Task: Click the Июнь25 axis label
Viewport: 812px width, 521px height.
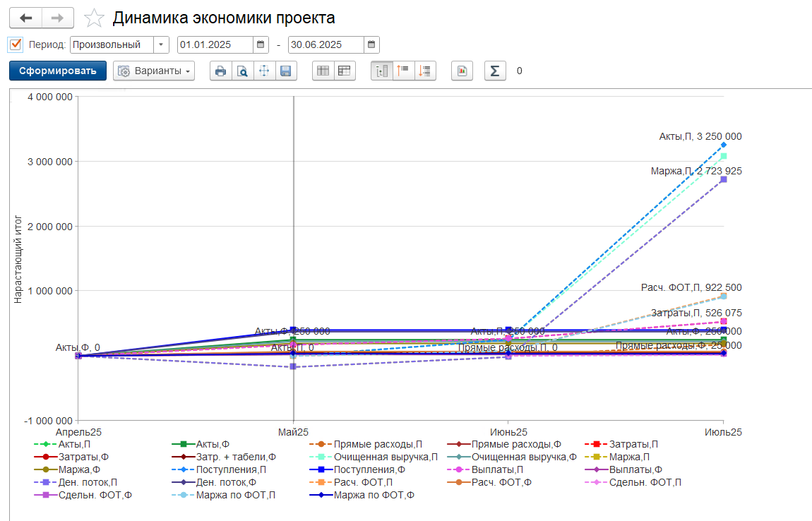Action: (508, 432)
